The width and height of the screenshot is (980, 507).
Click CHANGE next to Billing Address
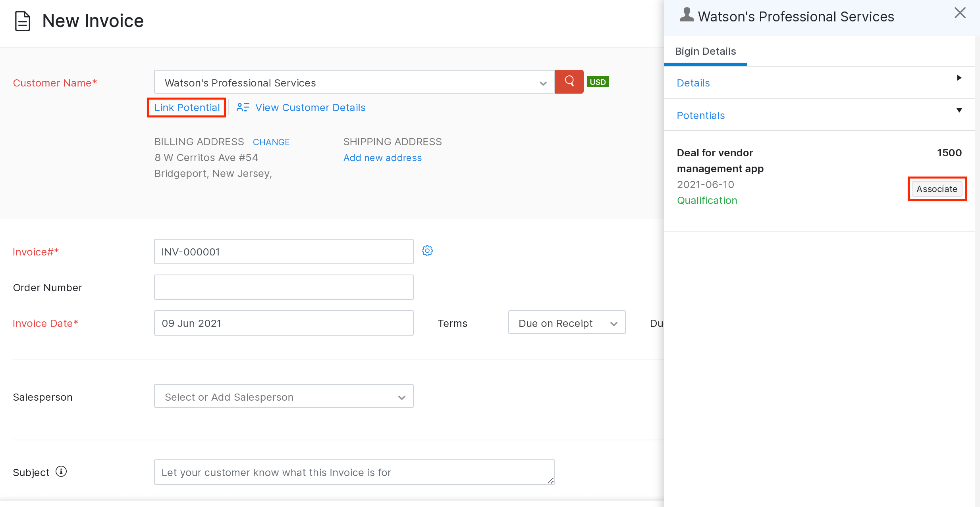click(271, 142)
